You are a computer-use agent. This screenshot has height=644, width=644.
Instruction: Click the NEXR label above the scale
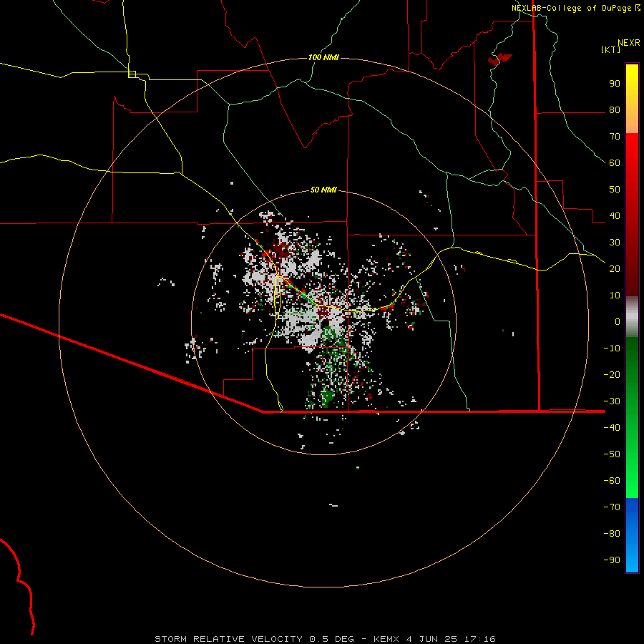point(629,43)
